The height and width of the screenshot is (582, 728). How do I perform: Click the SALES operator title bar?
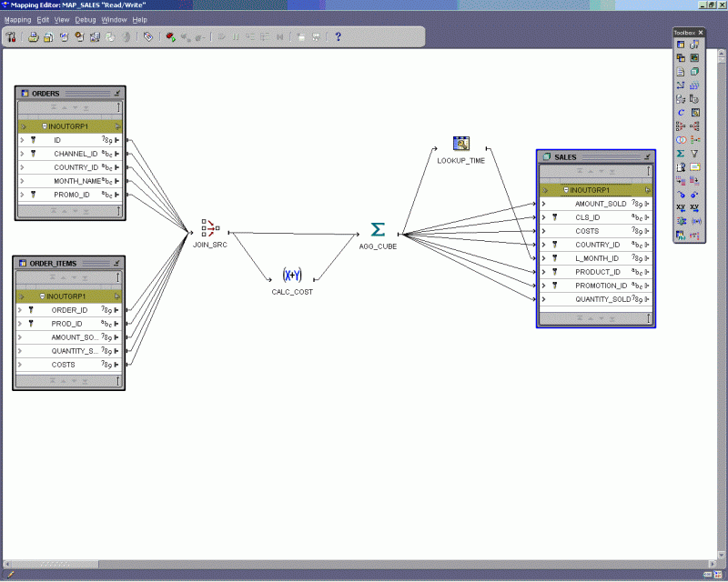pyautogui.click(x=596, y=157)
